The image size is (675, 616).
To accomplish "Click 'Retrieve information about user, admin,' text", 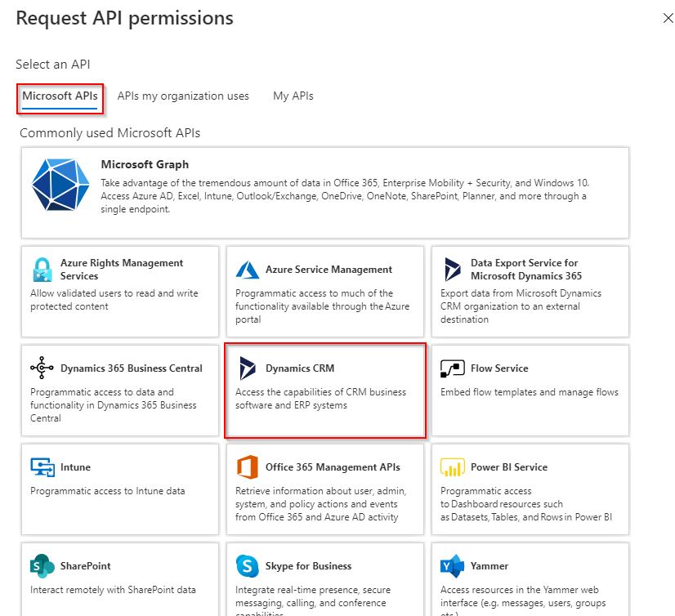I will (x=320, y=491).
